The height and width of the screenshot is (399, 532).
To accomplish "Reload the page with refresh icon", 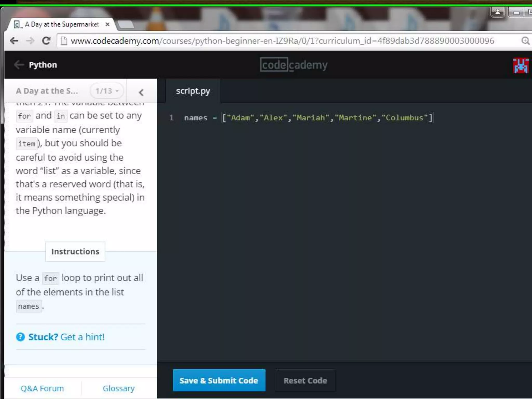I will tap(46, 41).
